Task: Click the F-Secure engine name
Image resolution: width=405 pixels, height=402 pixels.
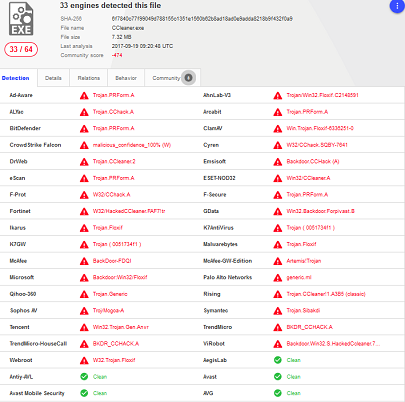Action: (215, 195)
